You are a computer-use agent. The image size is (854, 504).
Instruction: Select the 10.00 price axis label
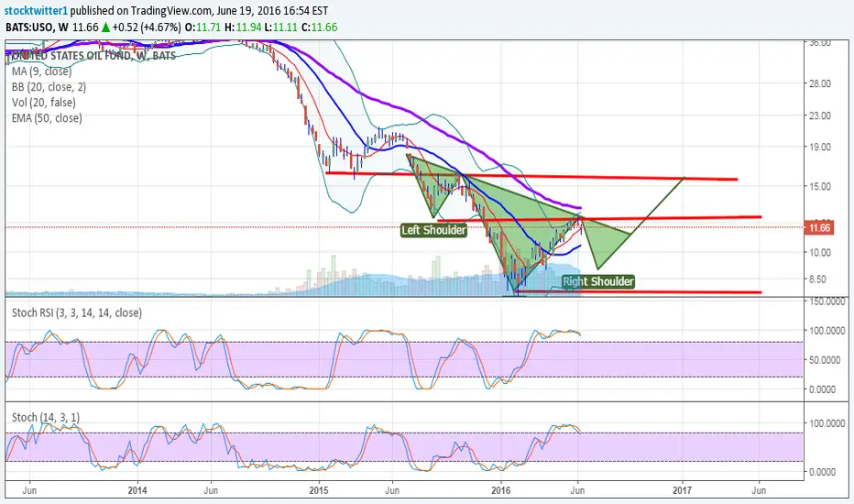coord(820,252)
